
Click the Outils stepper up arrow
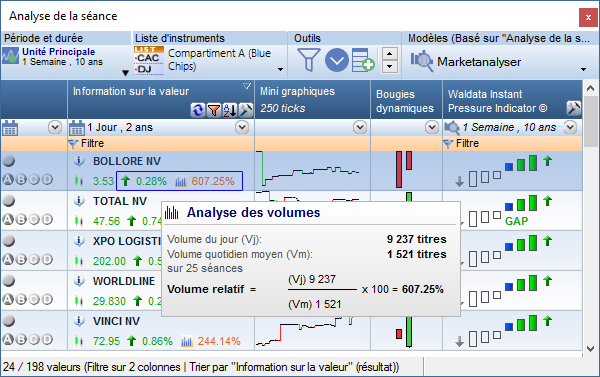pyautogui.click(x=390, y=54)
